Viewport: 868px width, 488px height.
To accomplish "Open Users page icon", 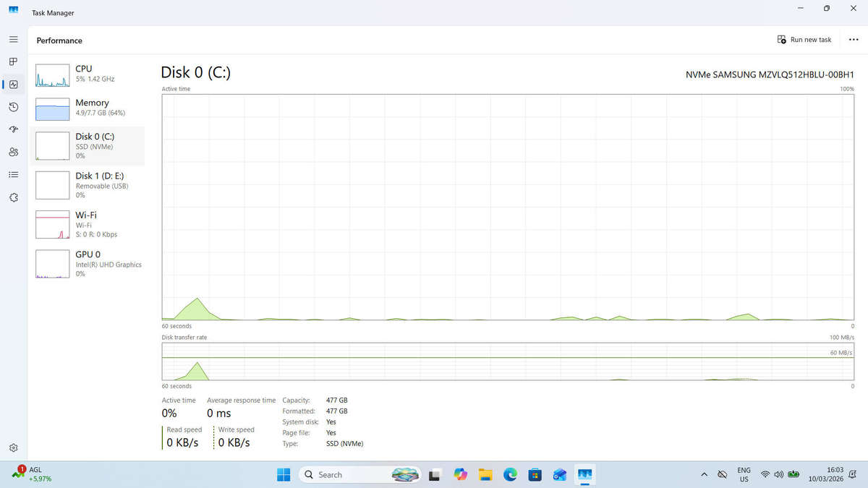I will 13,152.
